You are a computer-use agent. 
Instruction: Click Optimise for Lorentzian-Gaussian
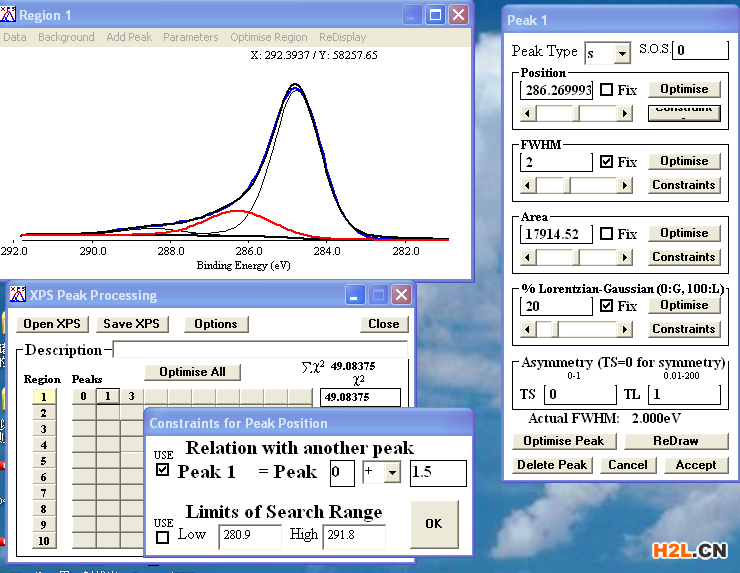coord(684,305)
